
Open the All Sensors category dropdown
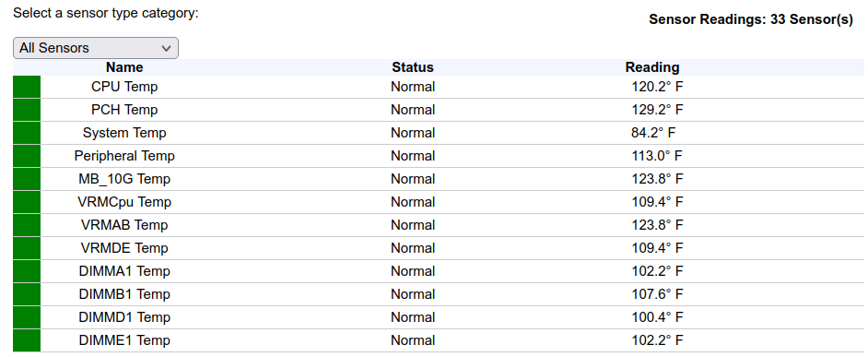coord(96,48)
